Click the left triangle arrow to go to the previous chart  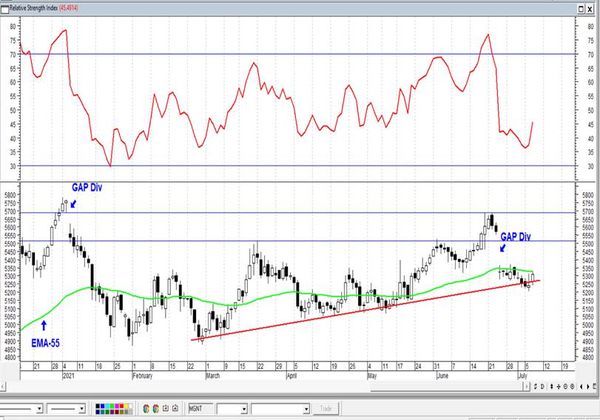pos(581,387)
